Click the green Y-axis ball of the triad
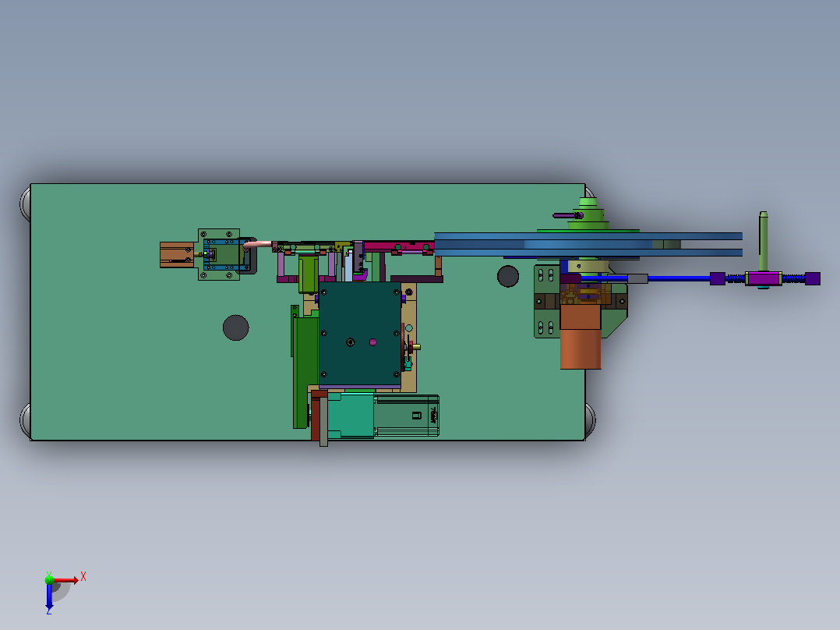 click(x=49, y=579)
